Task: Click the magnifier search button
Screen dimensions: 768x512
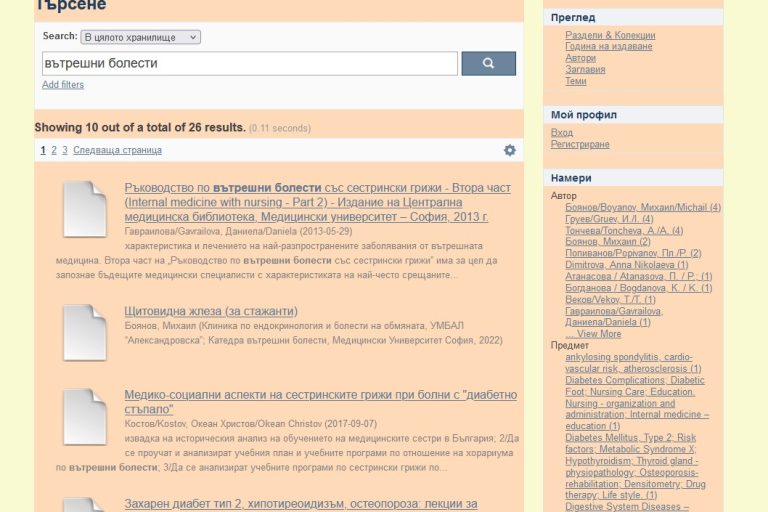Action: click(488, 63)
